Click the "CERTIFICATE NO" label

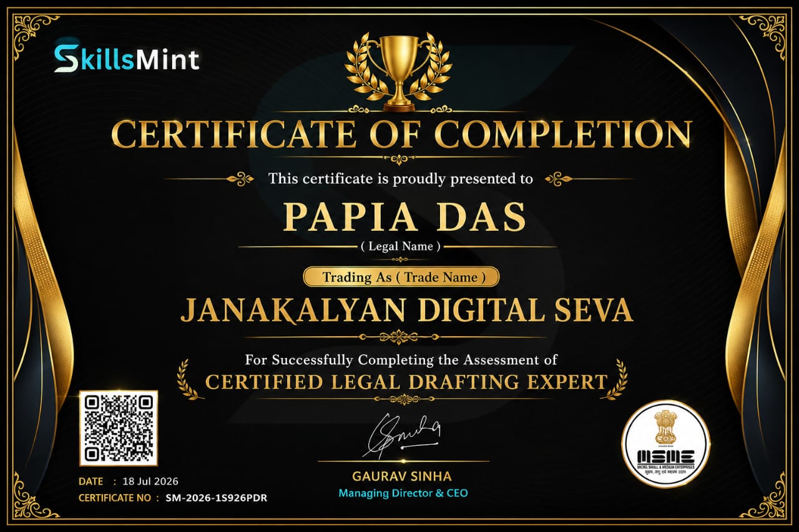pos(115,498)
